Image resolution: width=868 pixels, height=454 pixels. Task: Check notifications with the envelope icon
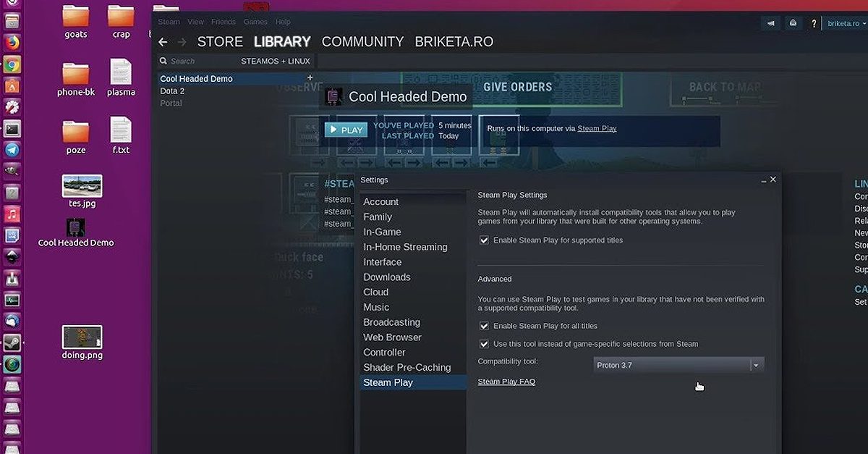click(793, 22)
